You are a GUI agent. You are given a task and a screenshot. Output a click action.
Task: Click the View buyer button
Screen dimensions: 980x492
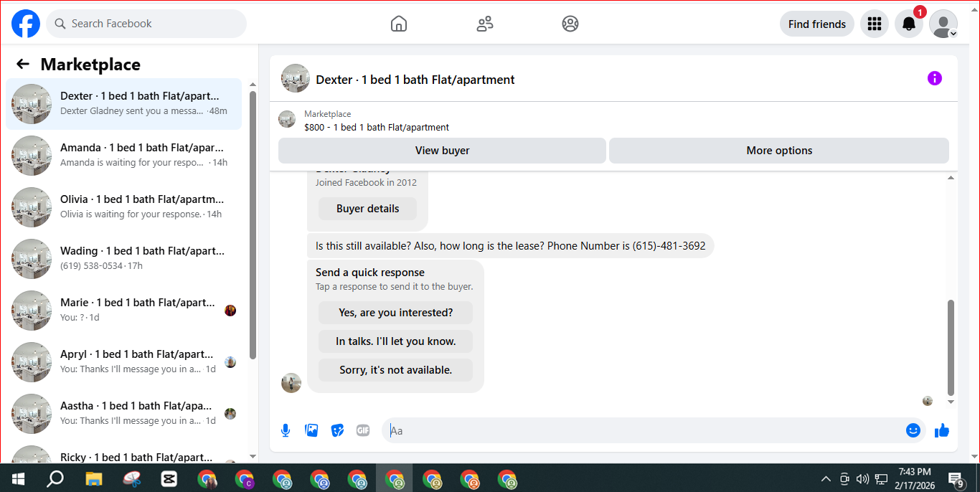(442, 151)
